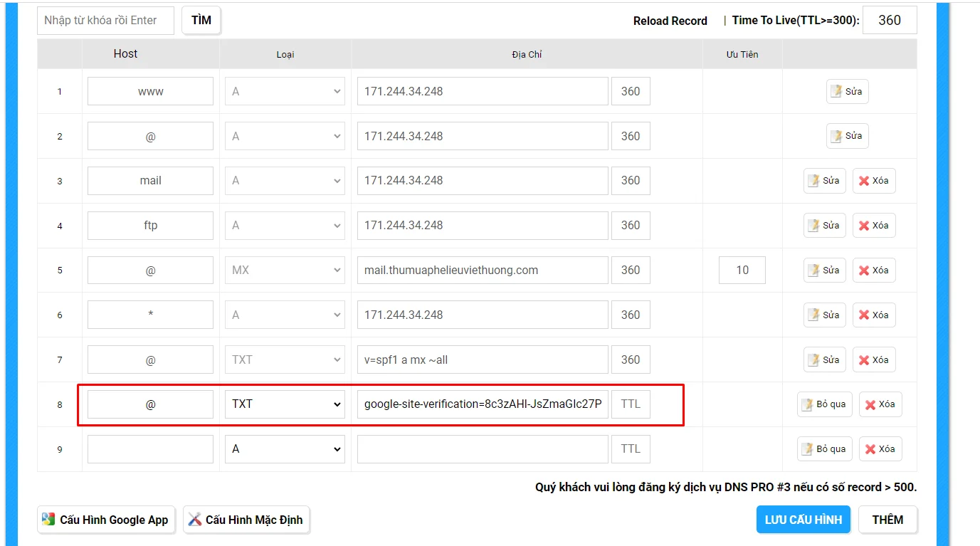Focus the keyword search input field
Viewport: 980px width, 546px height.
105,21
